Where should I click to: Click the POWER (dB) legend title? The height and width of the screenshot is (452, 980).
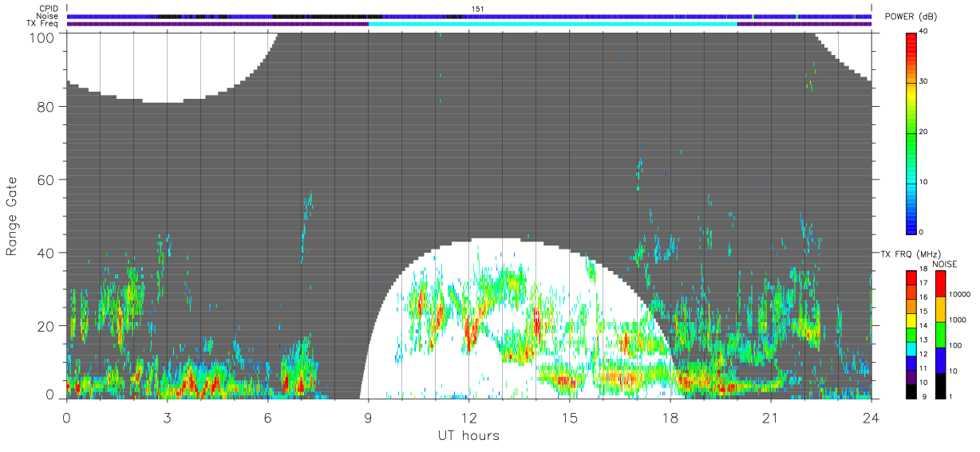pos(911,18)
